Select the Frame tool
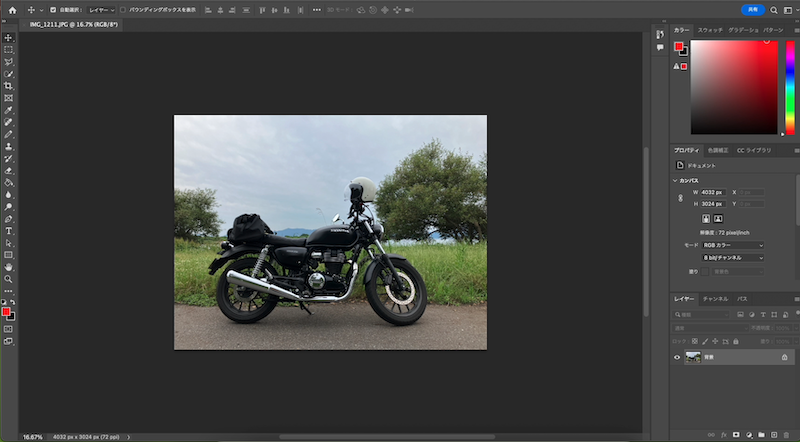Image resolution: width=800 pixels, height=442 pixels. click(x=8, y=98)
